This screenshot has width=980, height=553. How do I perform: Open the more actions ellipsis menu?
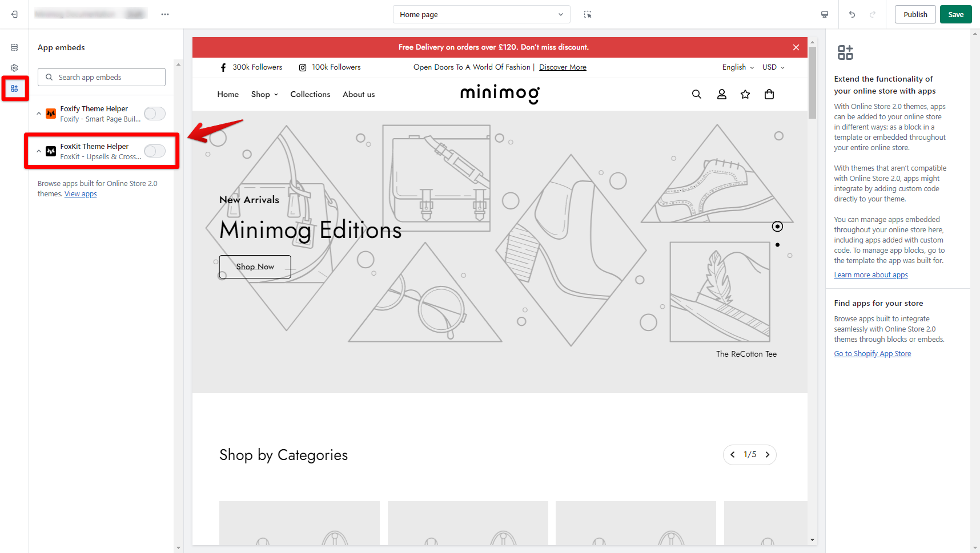click(x=165, y=14)
